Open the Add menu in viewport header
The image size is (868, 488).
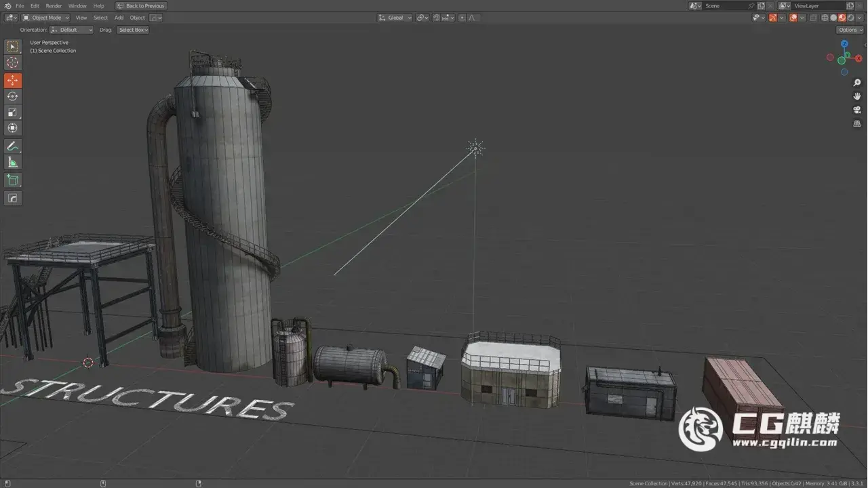point(119,18)
